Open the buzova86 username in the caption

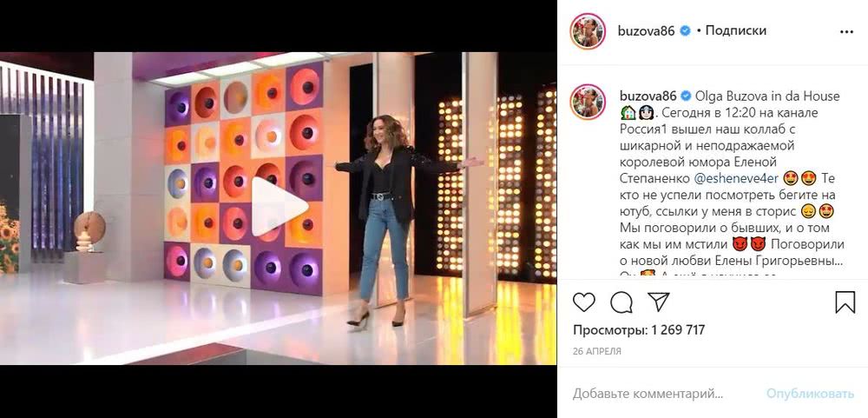pos(646,96)
